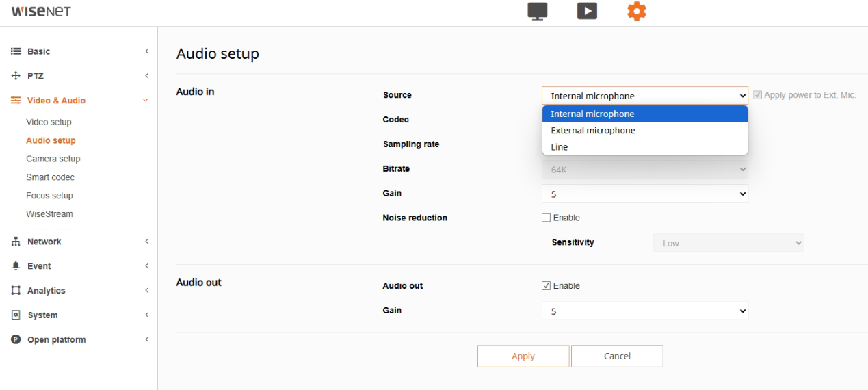868x390 pixels.
Task: Click the Cancel button
Action: pyautogui.click(x=617, y=356)
